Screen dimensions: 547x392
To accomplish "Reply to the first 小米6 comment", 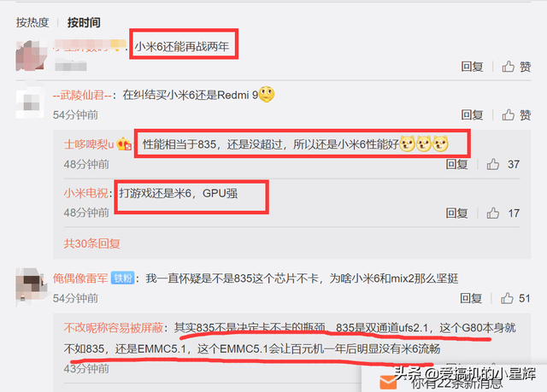I will click(472, 67).
